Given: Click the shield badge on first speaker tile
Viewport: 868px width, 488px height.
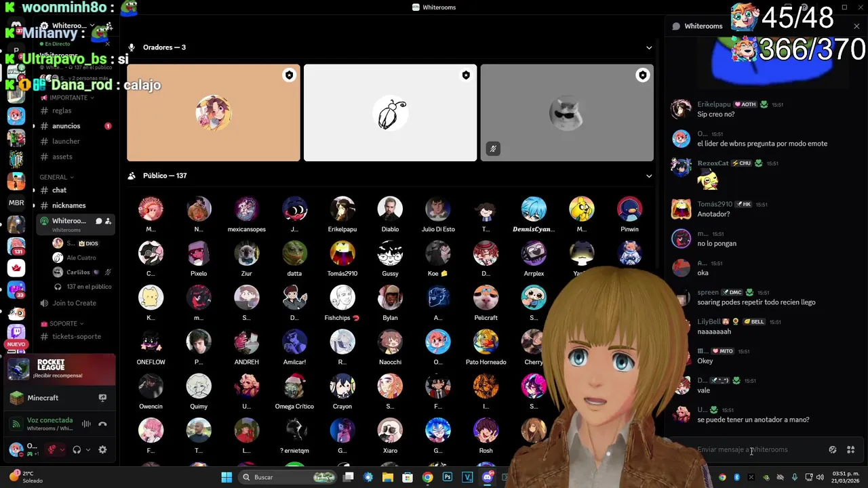Looking at the screenshot, I should tap(289, 75).
